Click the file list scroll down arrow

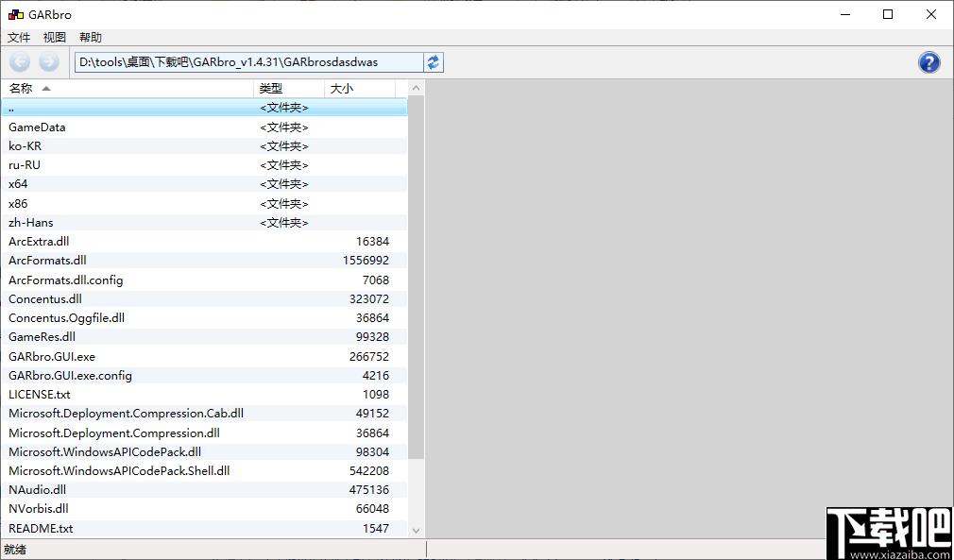click(417, 530)
